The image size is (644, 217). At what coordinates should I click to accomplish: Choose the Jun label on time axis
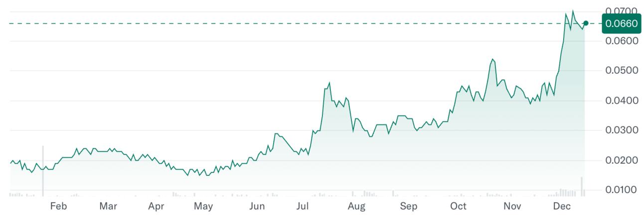click(x=257, y=206)
